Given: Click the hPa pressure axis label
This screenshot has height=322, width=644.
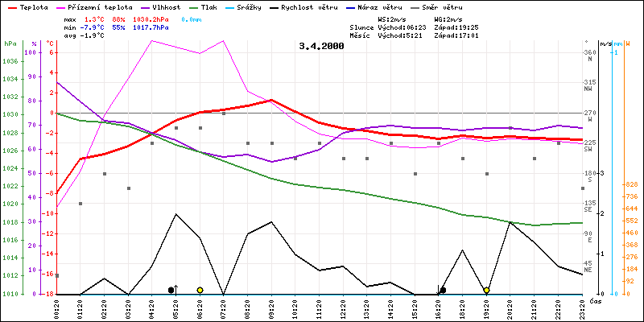Looking at the screenshot, I should pos(10,43).
